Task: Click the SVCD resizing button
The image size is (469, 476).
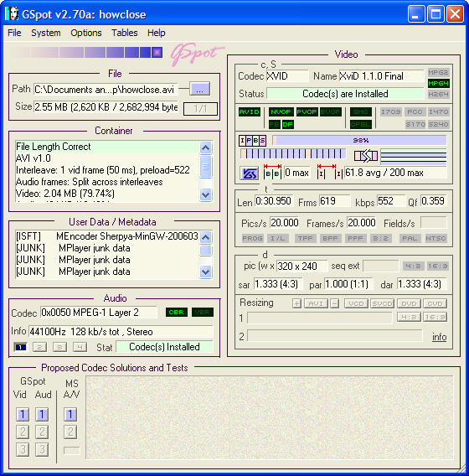Action: pyautogui.click(x=382, y=303)
